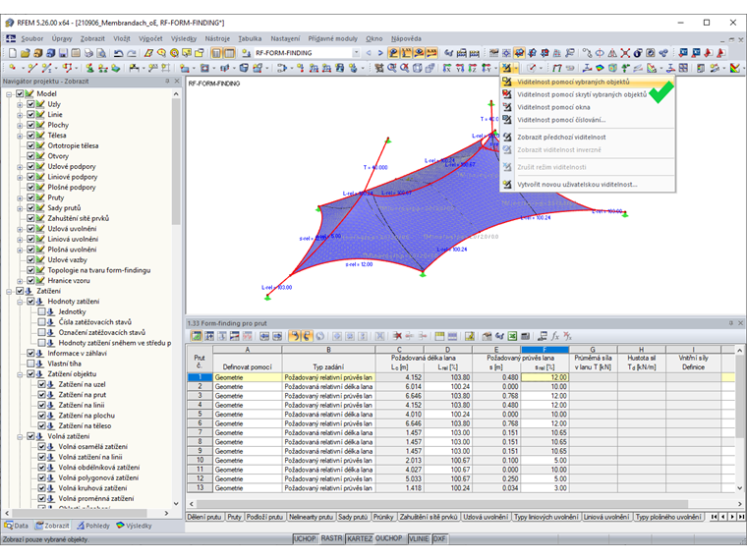
Task: Click the new node tool icon
Action: [13, 68]
